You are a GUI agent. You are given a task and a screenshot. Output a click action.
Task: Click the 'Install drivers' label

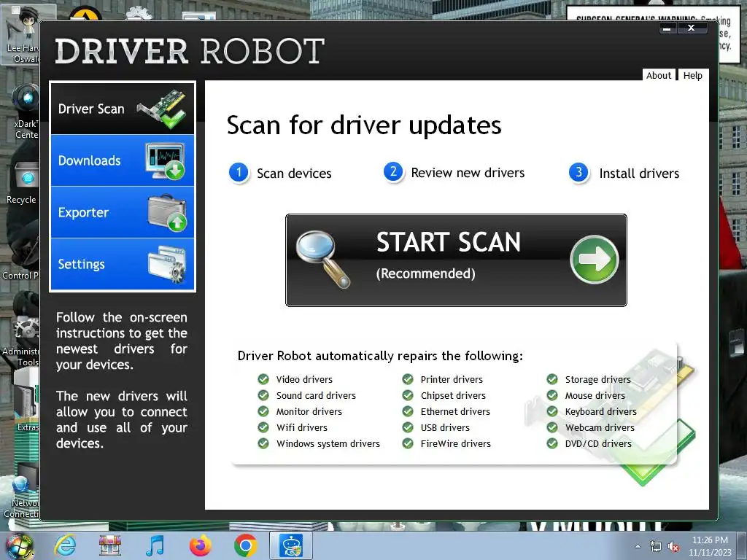point(639,174)
